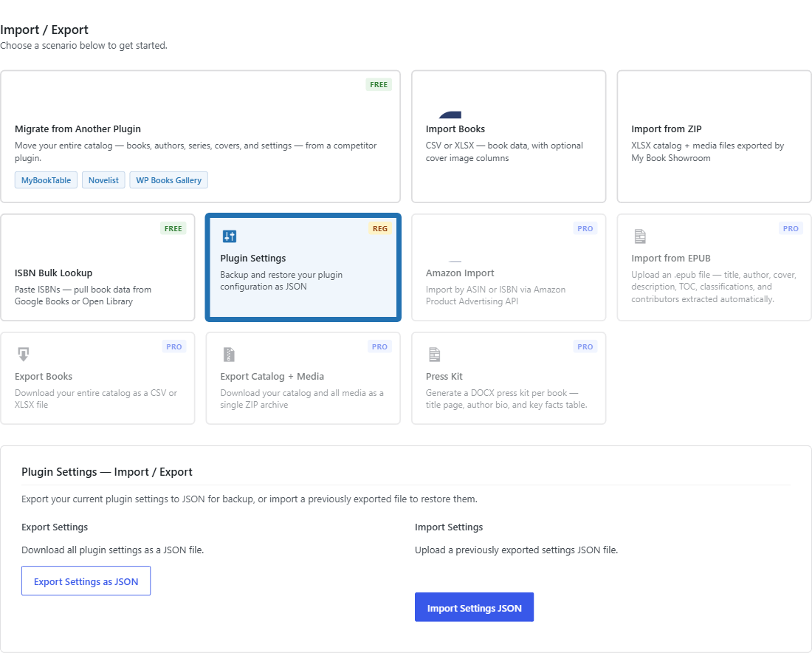
Task: Click the FREE badge on migrate card
Action: coord(379,84)
